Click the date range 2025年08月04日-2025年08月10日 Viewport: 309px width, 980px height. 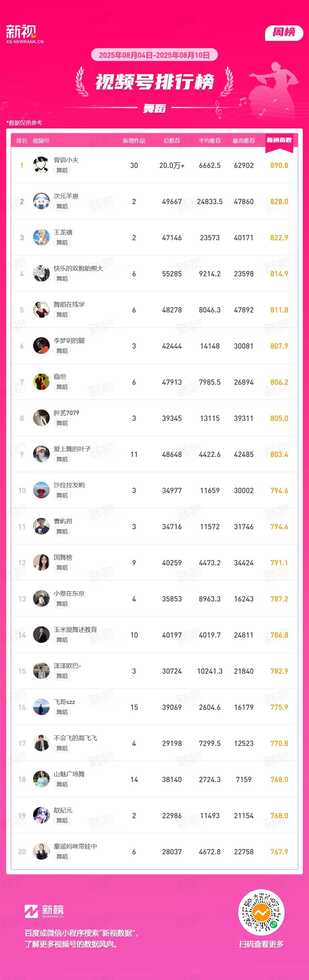click(154, 55)
